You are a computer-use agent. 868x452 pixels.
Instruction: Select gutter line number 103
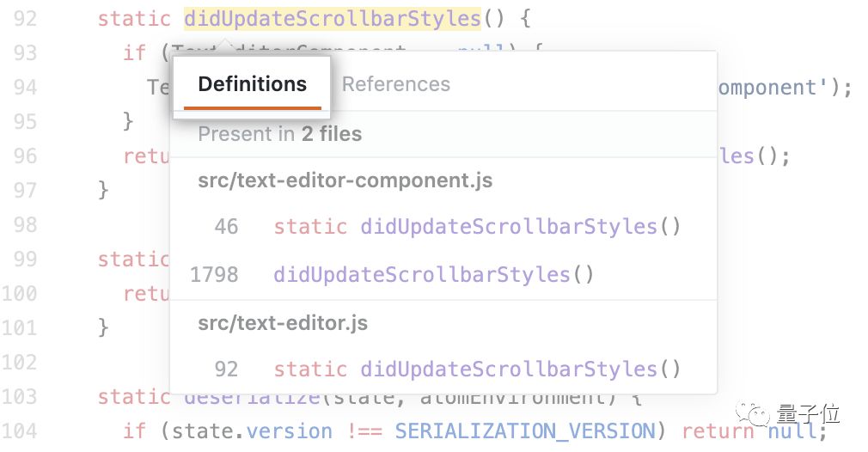[x=20, y=397]
